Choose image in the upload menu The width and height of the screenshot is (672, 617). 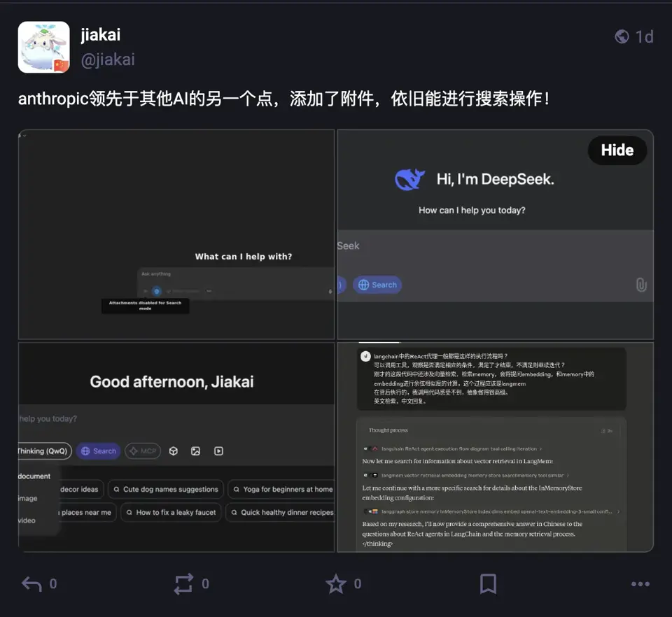28,498
